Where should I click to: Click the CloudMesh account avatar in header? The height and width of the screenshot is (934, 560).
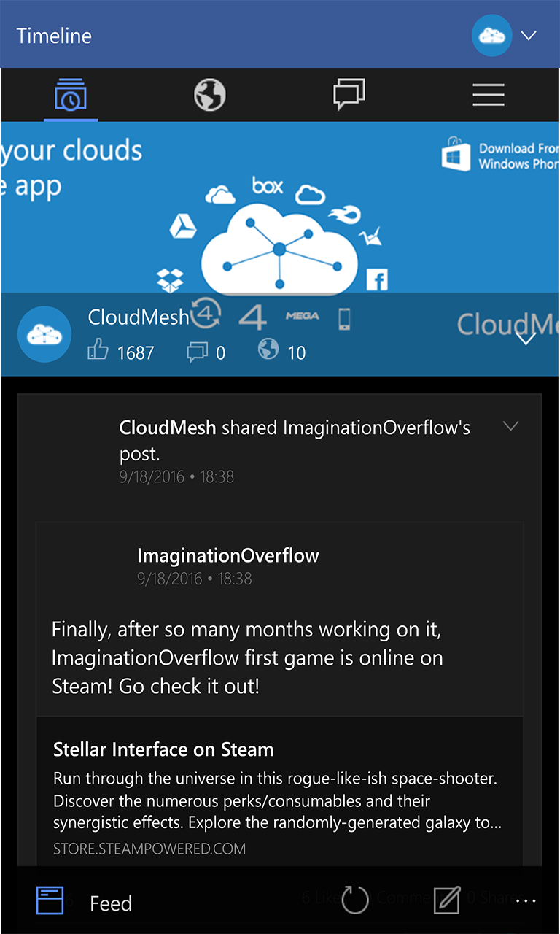coord(491,36)
